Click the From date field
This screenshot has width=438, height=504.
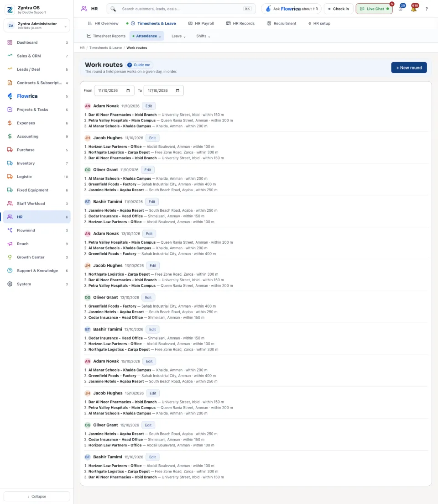(114, 91)
